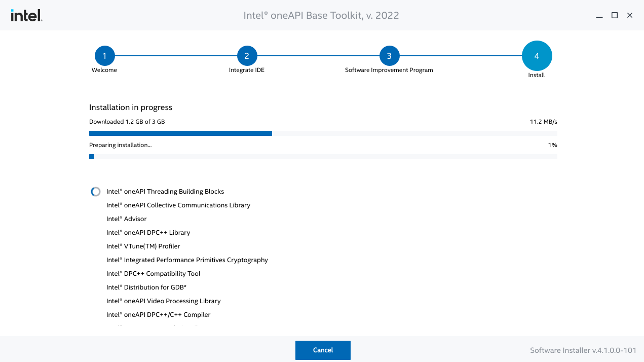Click Intel oneAPI DPC++ Library entry
Screen dimensions: 644x362
[x=148, y=233]
